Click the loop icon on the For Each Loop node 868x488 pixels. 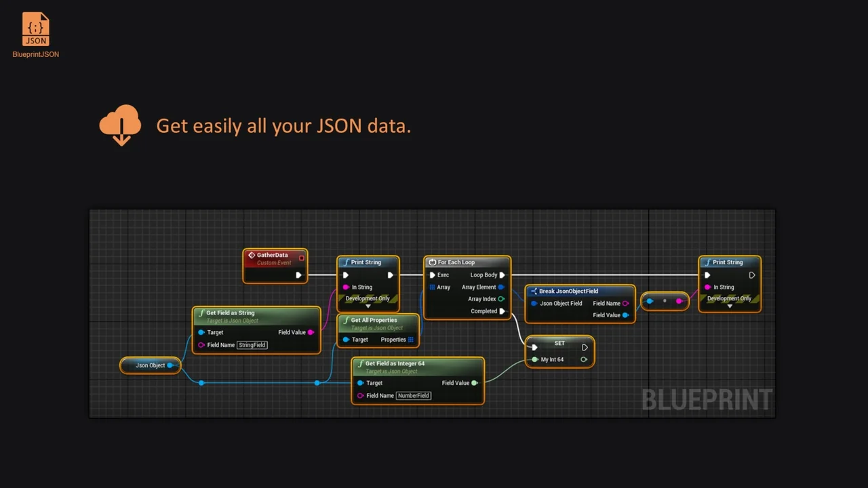pos(434,262)
